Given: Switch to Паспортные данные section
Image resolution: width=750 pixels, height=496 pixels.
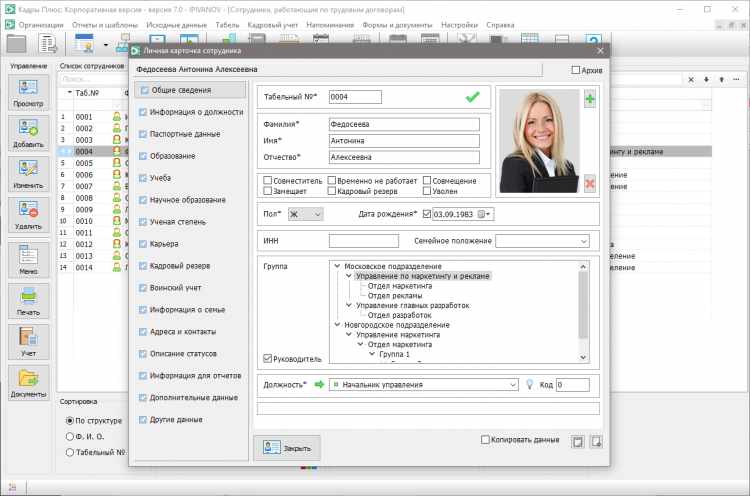Looking at the screenshot, I should pos(185,134).
